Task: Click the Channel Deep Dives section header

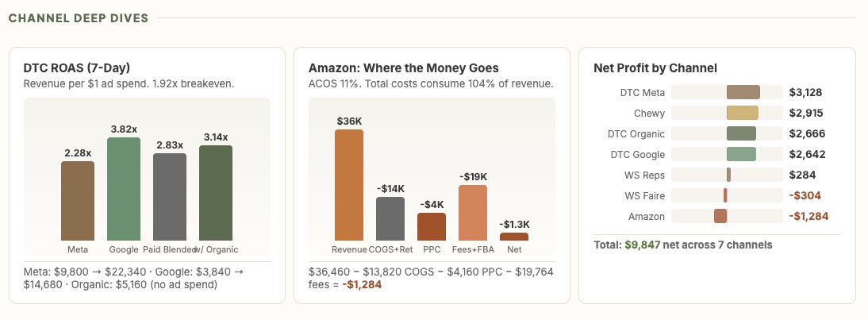Action: 78,18
